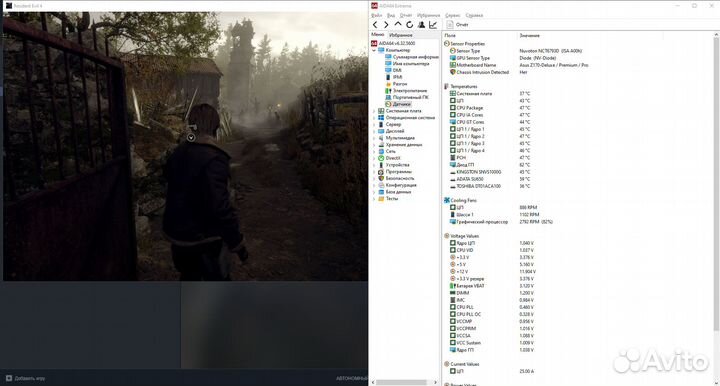Select the Датчики sensors entry
The width and height of the screenshot is (720, 386).
tap(402, 104)
